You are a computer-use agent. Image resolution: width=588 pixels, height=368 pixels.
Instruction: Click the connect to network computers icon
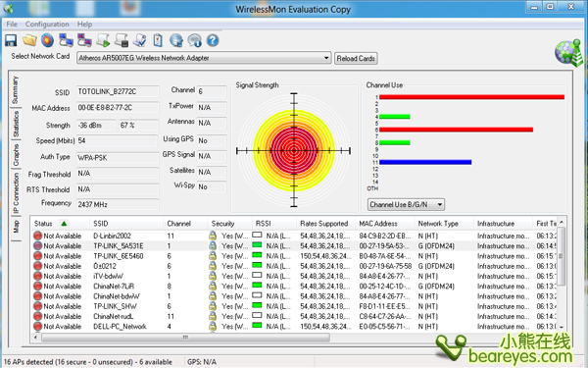pyautogui.click(x=66, y=40)
